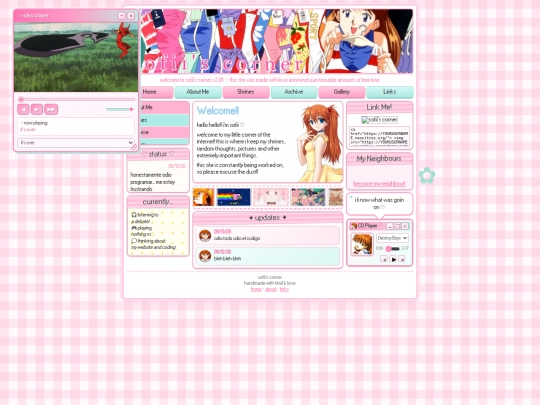Click the previous button in video player
The width and height of the screenshot is (540, 405).
click(23, 110)
